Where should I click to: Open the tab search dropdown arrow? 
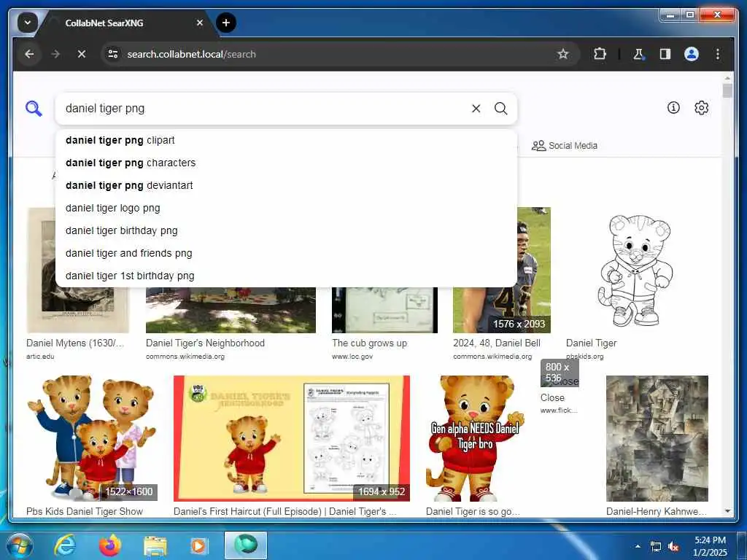point(27,23)
